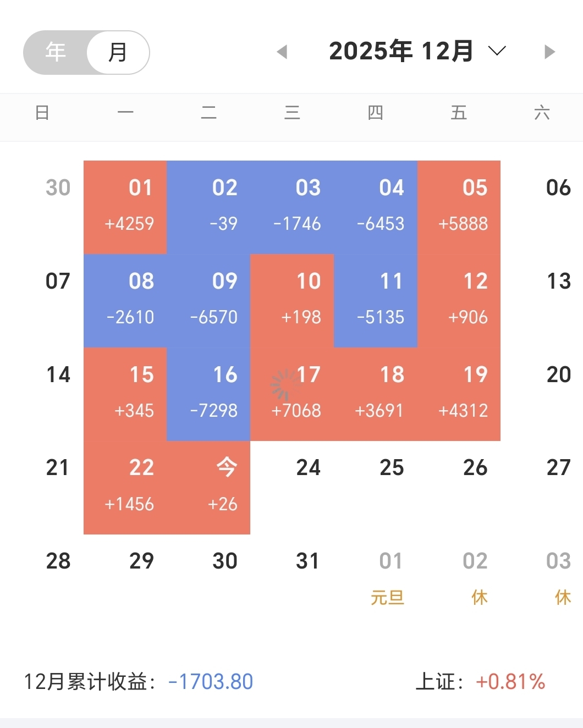Select December 04 showing -6453
Screen dimensions: 583x728
pyautogui.click(x=376, y=207)
